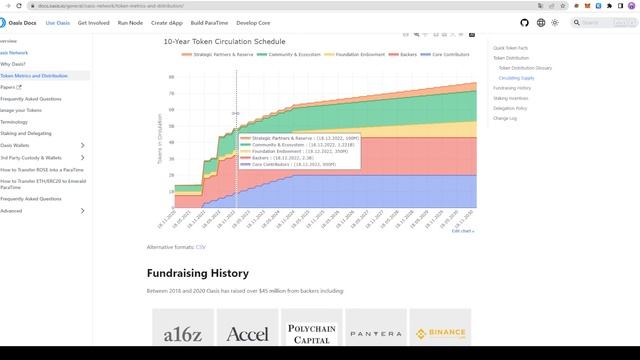Click the Plotly logo in chart toolbar
This screenshot has height=360, width=640.
pyautogui.click(x=472, y=34)
